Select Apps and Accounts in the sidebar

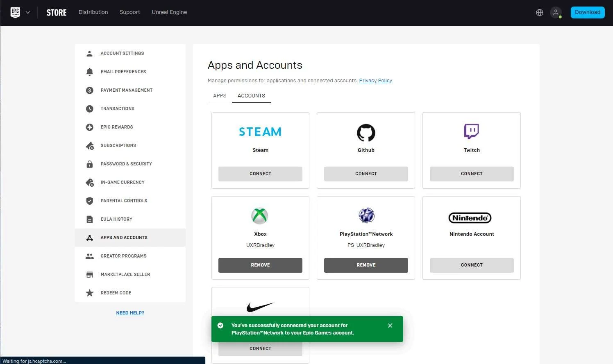click(x=130, y=238)
